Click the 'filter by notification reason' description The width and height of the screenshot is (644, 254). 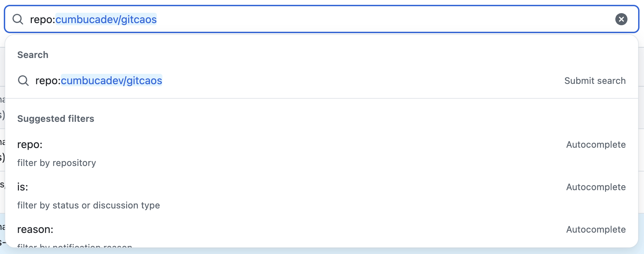(x=75, y=245)
